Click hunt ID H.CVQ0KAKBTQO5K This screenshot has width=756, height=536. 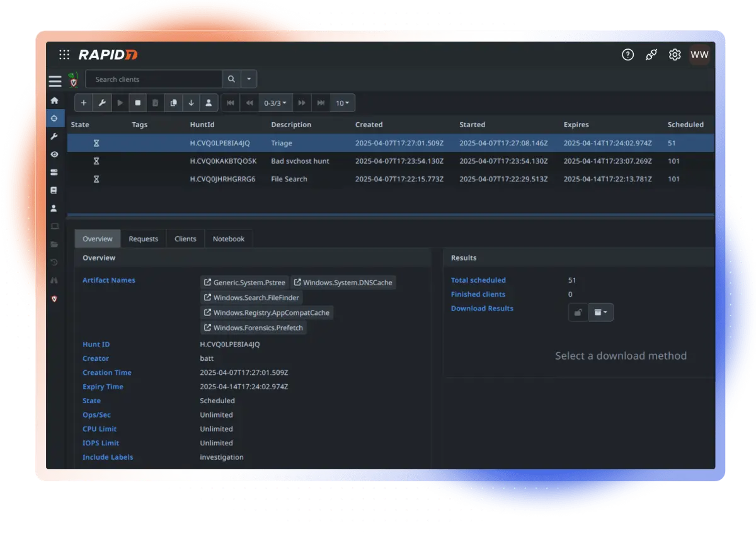coord(223,161)
